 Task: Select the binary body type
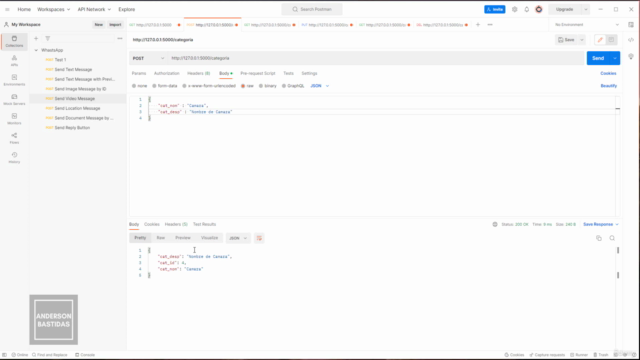click(268, 86)
